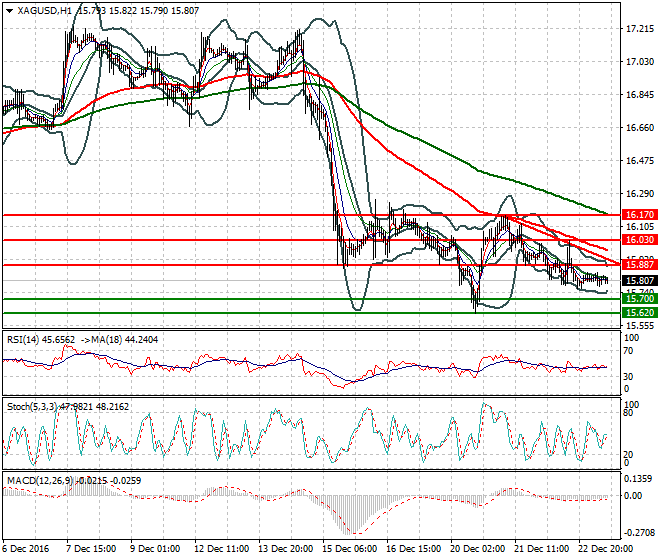Screen dimensions: 660x560
Task: Click the 16.660 value on price scale
Action: 639,127
